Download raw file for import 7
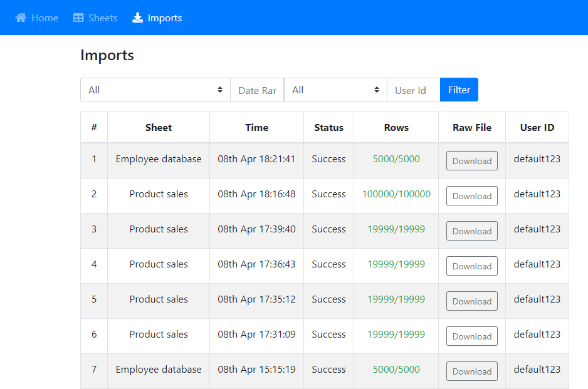The image size is (588, 389). click(x=471, y=371)
